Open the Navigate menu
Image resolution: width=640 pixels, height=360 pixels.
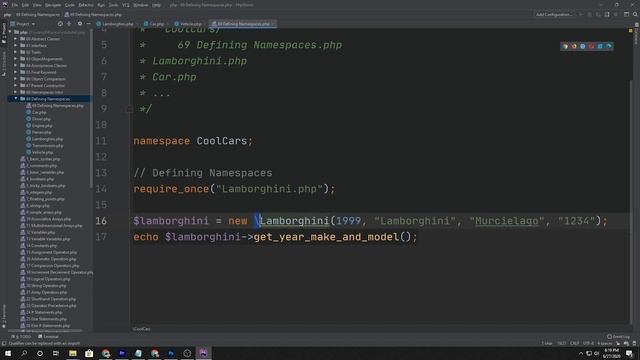pos(53,5)
